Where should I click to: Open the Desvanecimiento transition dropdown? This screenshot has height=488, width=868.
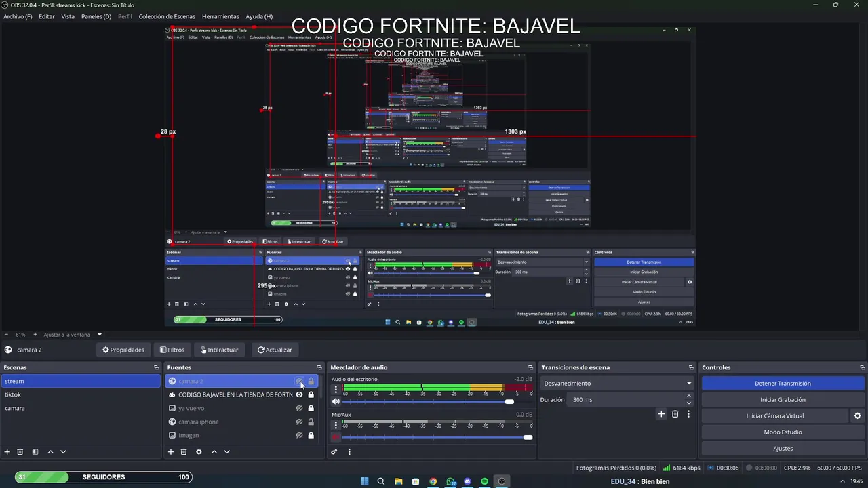click(617, 383)
